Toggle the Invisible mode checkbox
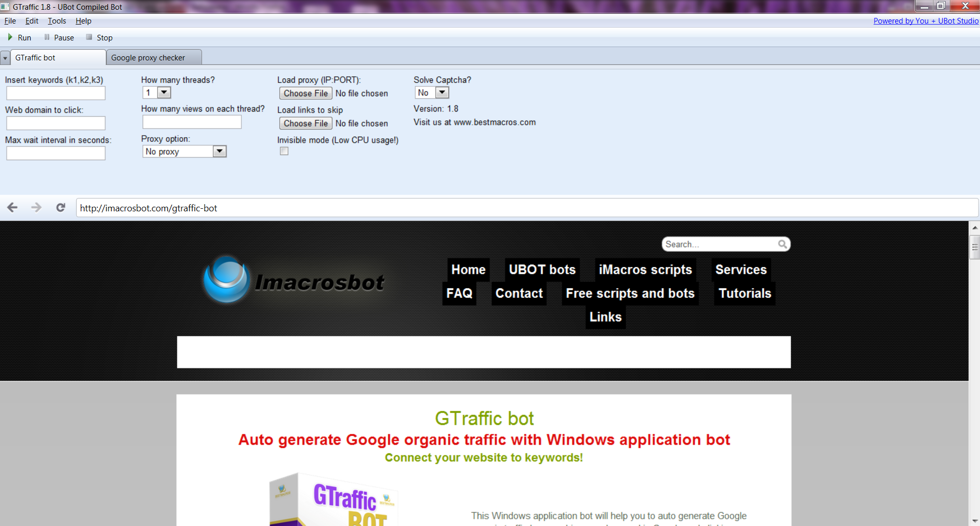Screen dimensions: 980x526 tap(284, 151)
